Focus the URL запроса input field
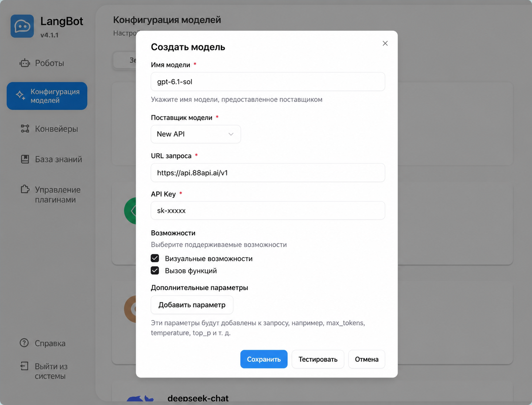The image size is (532, 405). tap(268, 173)
